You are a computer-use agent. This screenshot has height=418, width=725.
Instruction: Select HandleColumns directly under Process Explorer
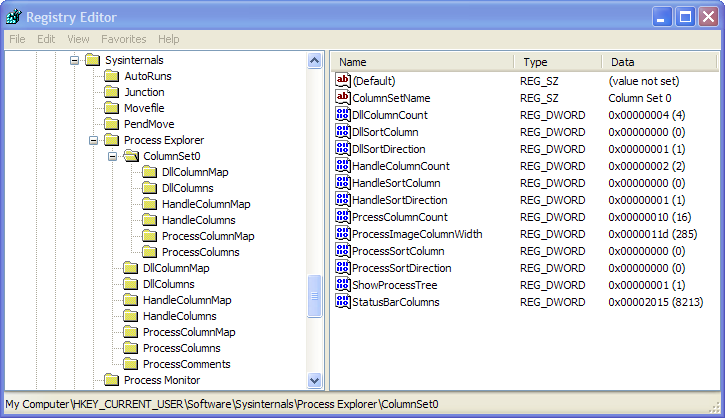(x=180, y=316)
